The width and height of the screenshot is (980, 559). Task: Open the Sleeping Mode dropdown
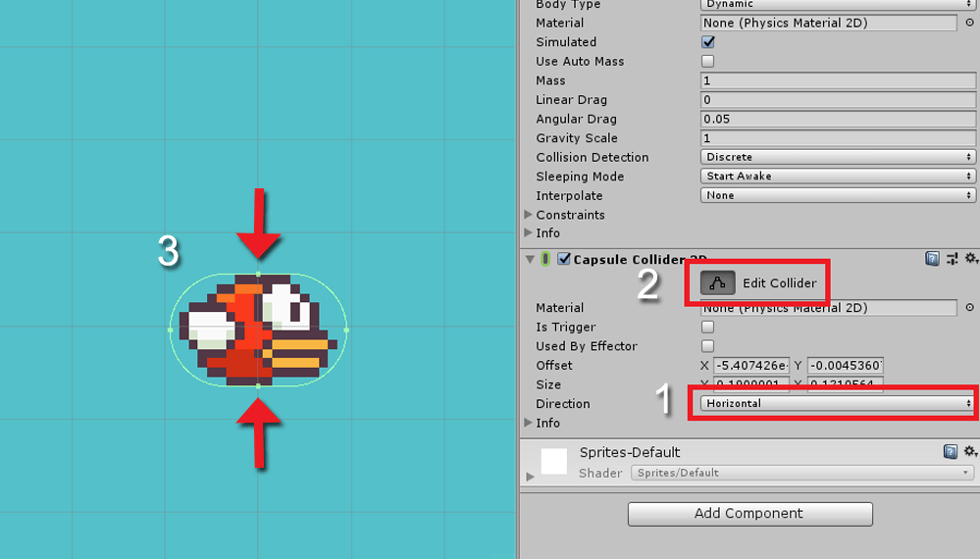[x=838, y=177]
